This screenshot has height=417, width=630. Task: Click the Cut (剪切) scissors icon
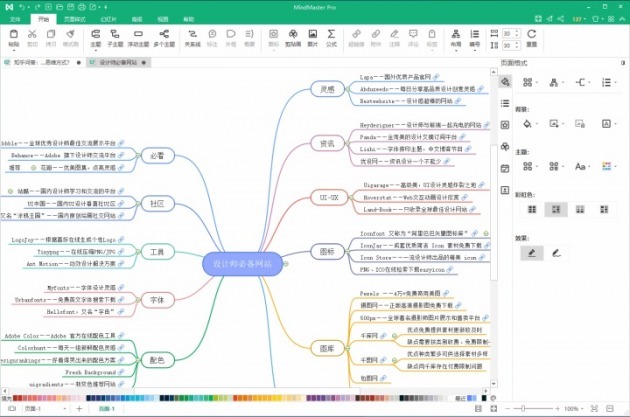pyautogui.click(x=32, y=35)
